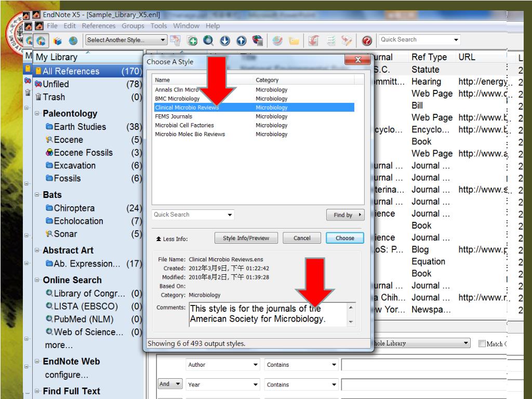
Task: Click the Style Info/Preview button
Action: (x=246, y=238)
